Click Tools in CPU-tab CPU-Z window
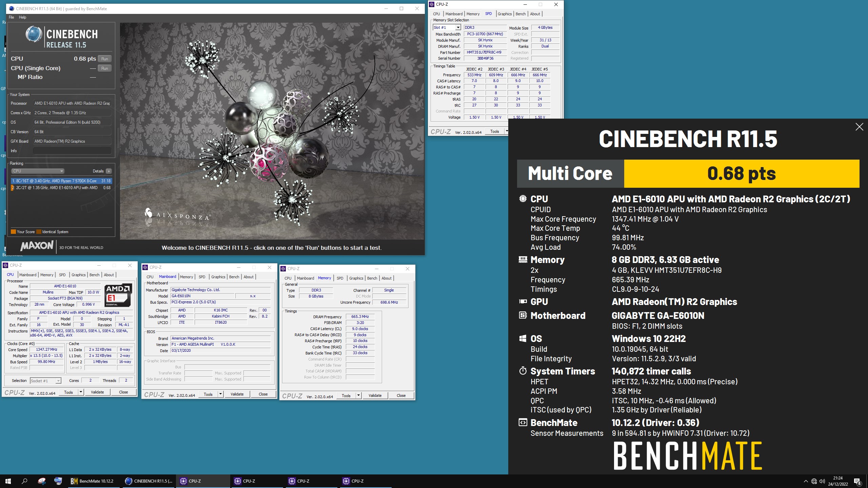Image resolution: width=868 pixels, height=488 pixels. click(68, 392)
